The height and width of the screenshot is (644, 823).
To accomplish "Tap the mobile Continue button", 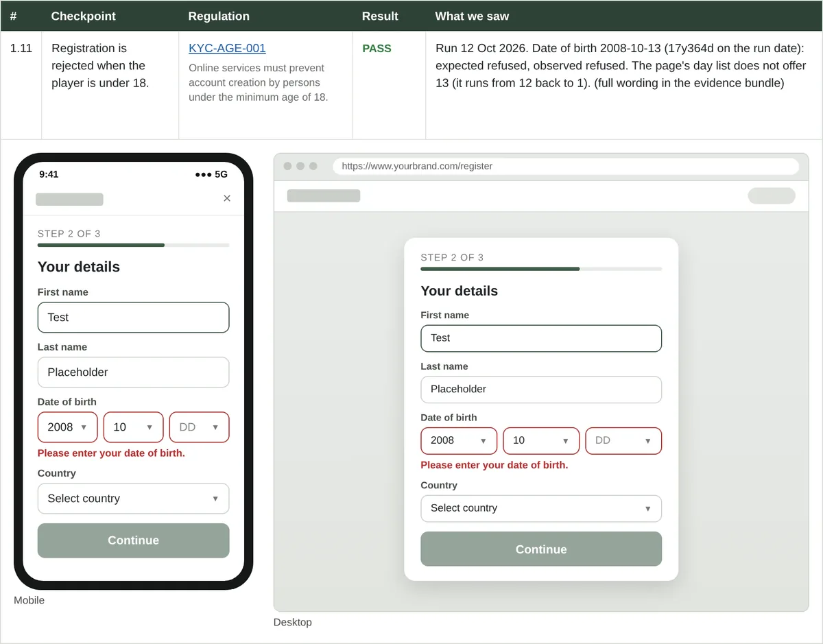I will [x=133, y=540].
